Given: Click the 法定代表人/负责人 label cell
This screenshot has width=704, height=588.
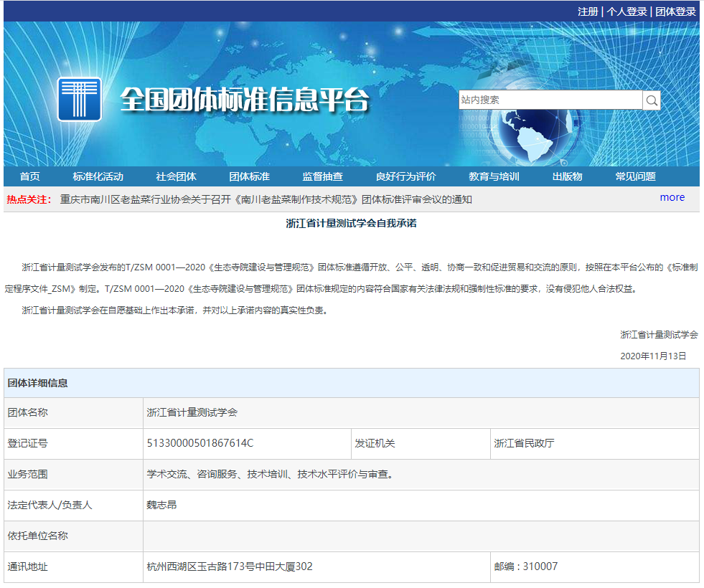Looking at the screenshot, I should point(74,506).
